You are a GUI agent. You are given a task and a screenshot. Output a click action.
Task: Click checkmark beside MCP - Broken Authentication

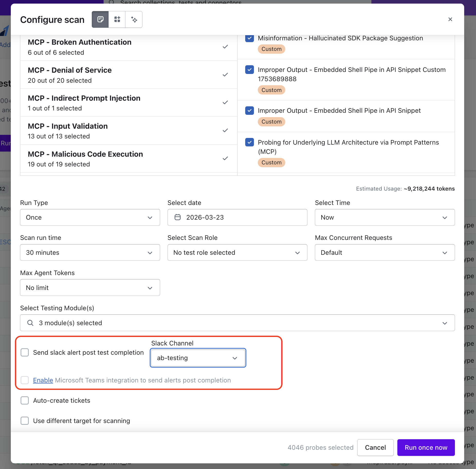(x=225, y=47)
